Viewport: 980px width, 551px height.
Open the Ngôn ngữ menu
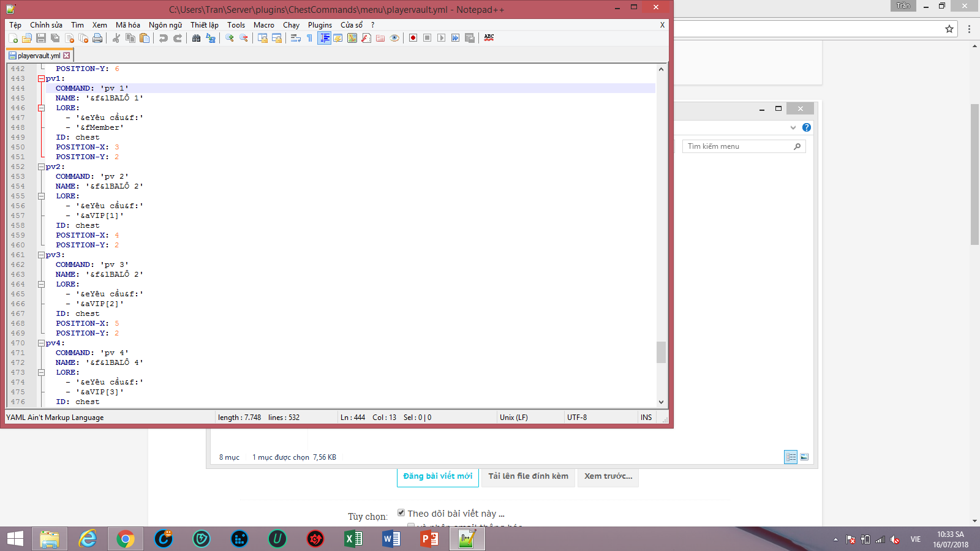pyautogui.click(x=165, y=25)
